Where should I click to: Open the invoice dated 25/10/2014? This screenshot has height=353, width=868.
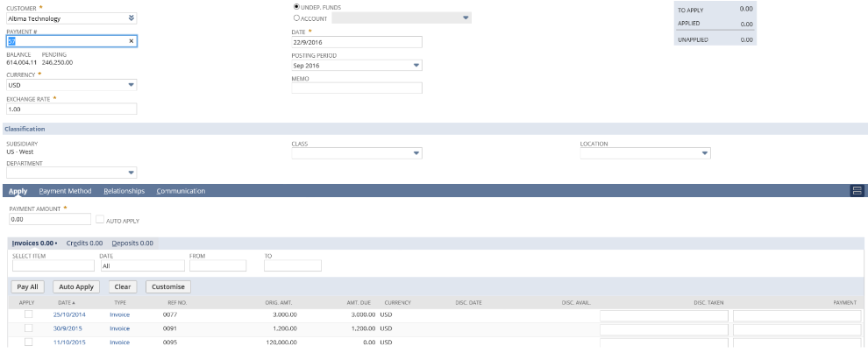[x=69, y=314]
